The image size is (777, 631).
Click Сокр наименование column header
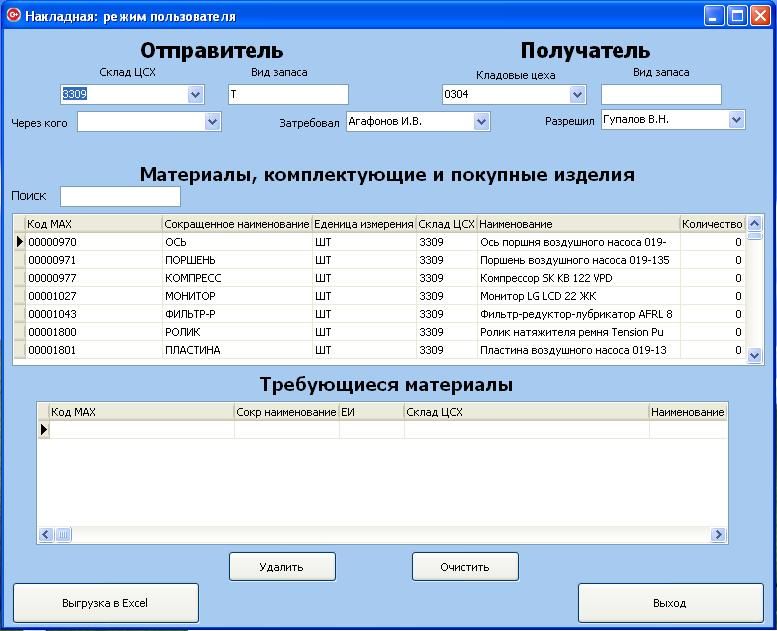pos(286,412)
